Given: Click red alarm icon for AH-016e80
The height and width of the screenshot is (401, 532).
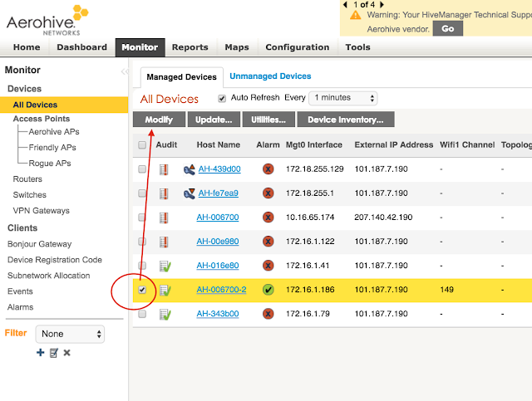Looking at the screenshot, I should pos(268,266).
